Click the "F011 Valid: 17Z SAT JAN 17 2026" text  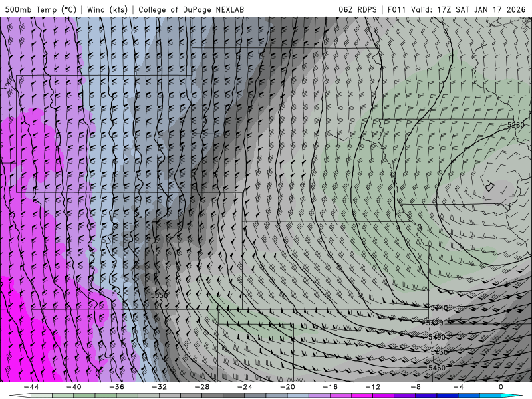pos(456,9)
